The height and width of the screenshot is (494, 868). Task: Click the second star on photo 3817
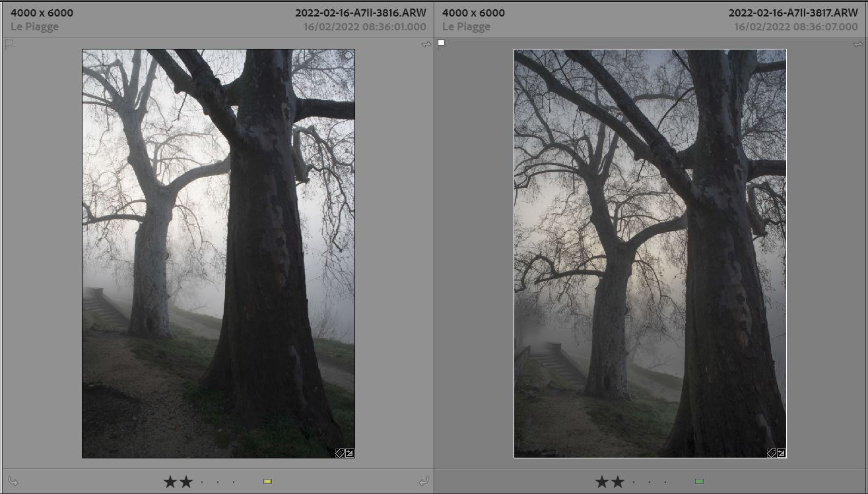pos(618,482)
